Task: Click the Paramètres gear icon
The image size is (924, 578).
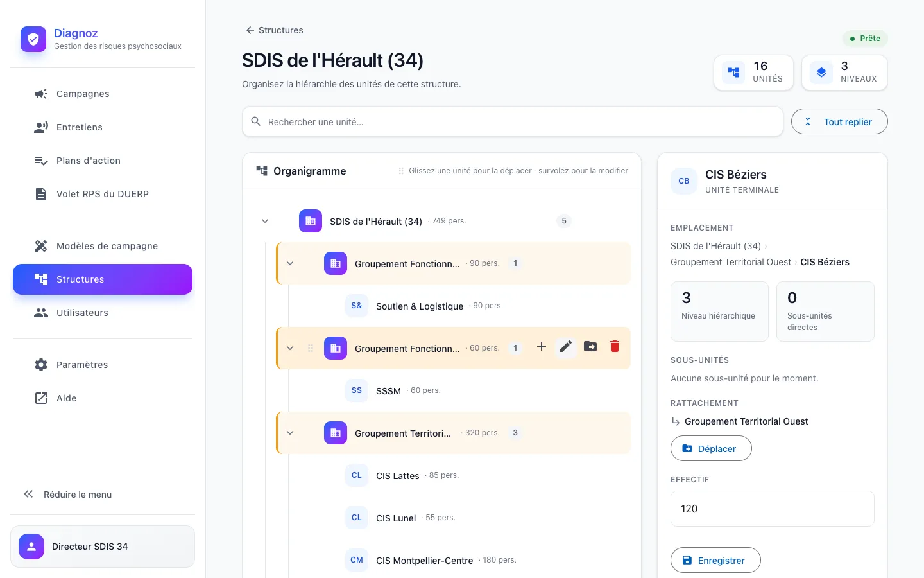Action: click(41, 365)
